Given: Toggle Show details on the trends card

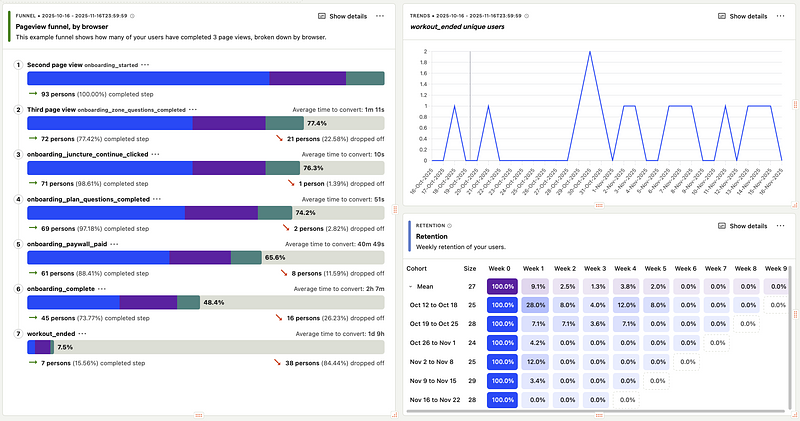Looking at the screenshot, I should (x=741, y=17).
